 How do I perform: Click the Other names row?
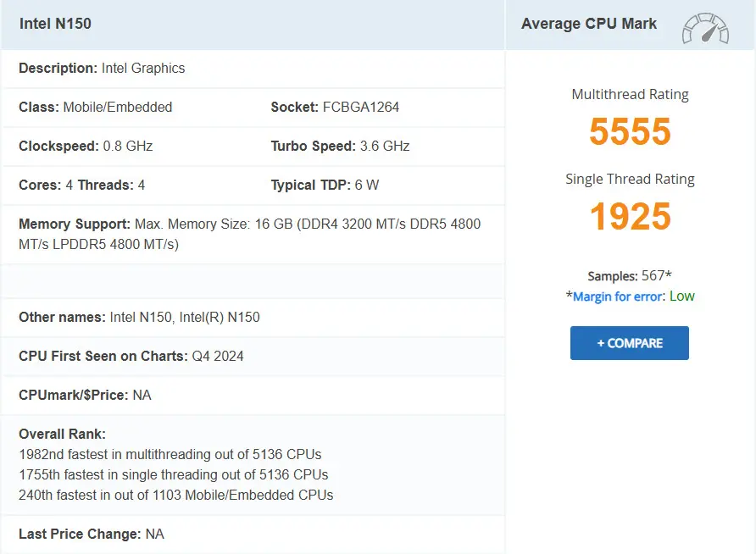(x=139, y=318)
